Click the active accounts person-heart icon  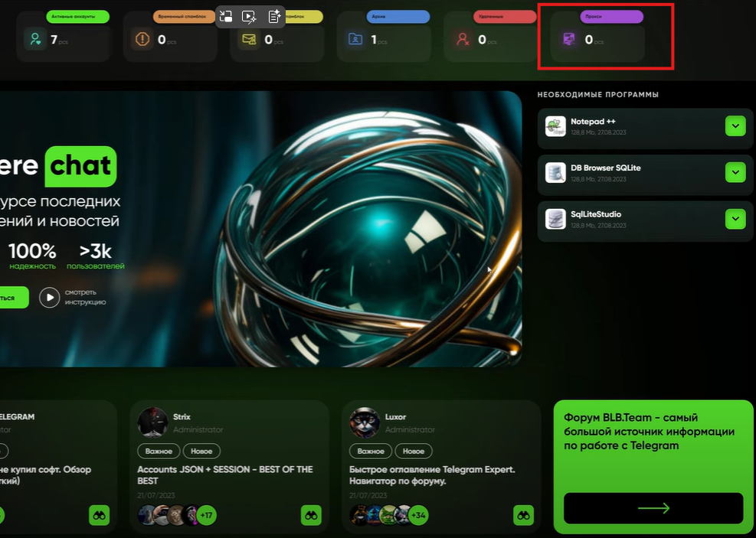[x=35, y=39]
